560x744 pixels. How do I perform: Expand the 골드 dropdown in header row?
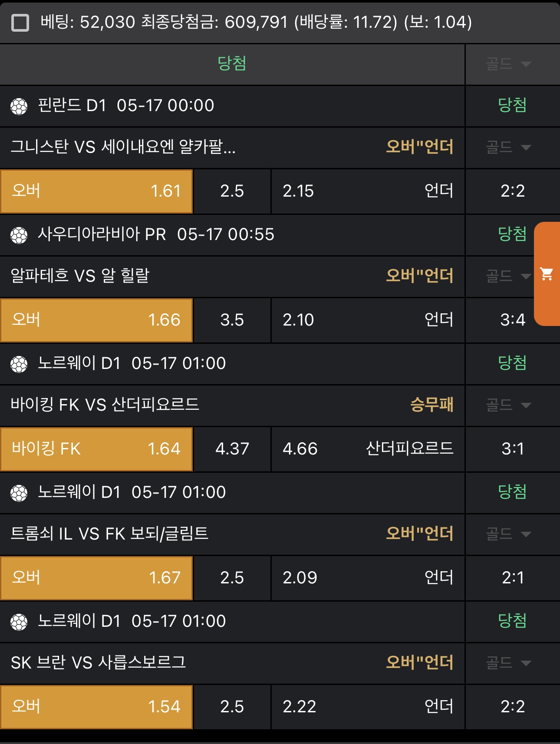coord(509,64)
